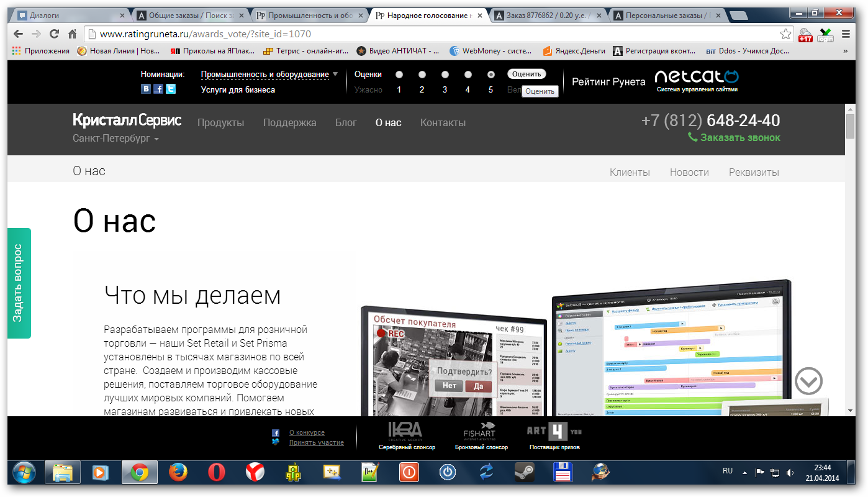
Task: Open Steam from the taskbar
Action: (x=523, y=473)
